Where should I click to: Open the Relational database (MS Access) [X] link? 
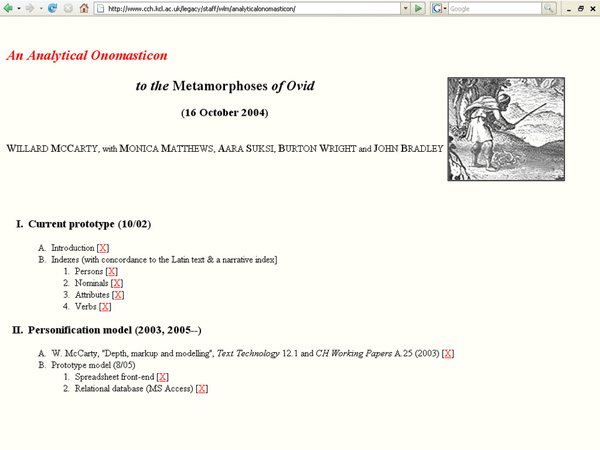[202, 389]
